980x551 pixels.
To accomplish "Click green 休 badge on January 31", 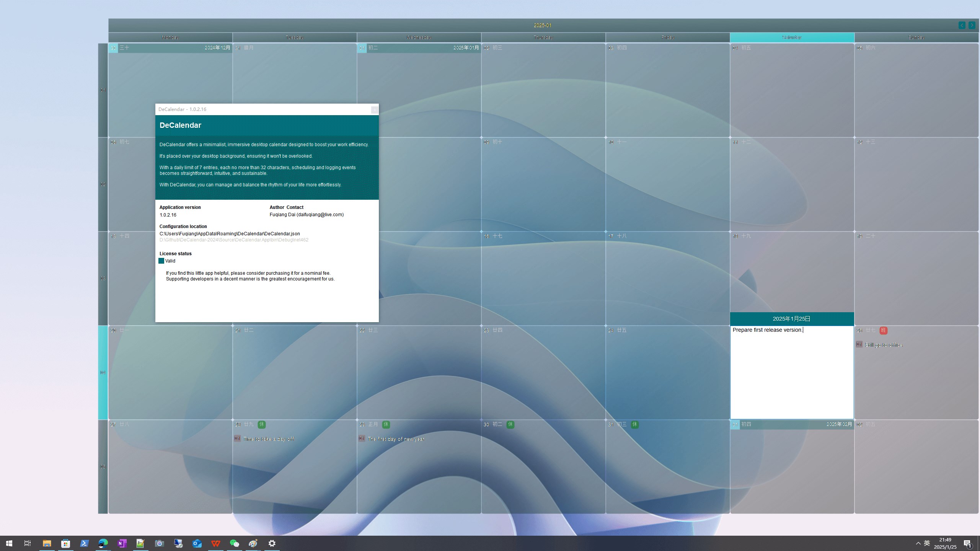I will 634,424.
